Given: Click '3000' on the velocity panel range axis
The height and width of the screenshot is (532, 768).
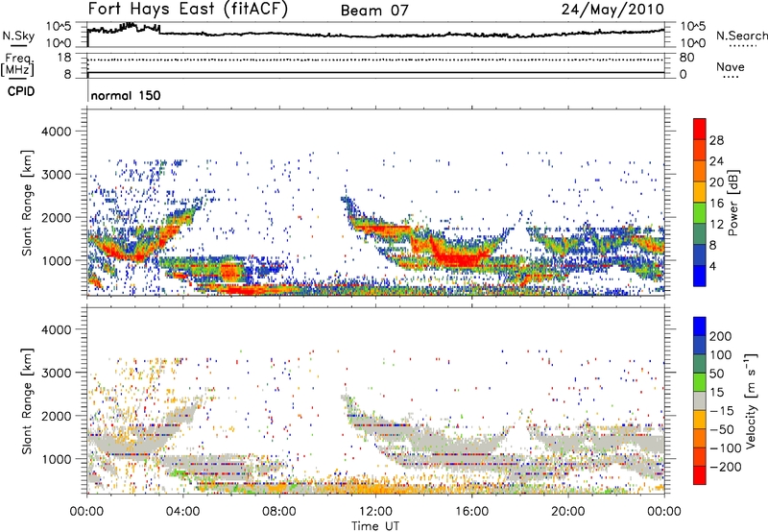Looking at the screenshot, I should click(56, 373).
